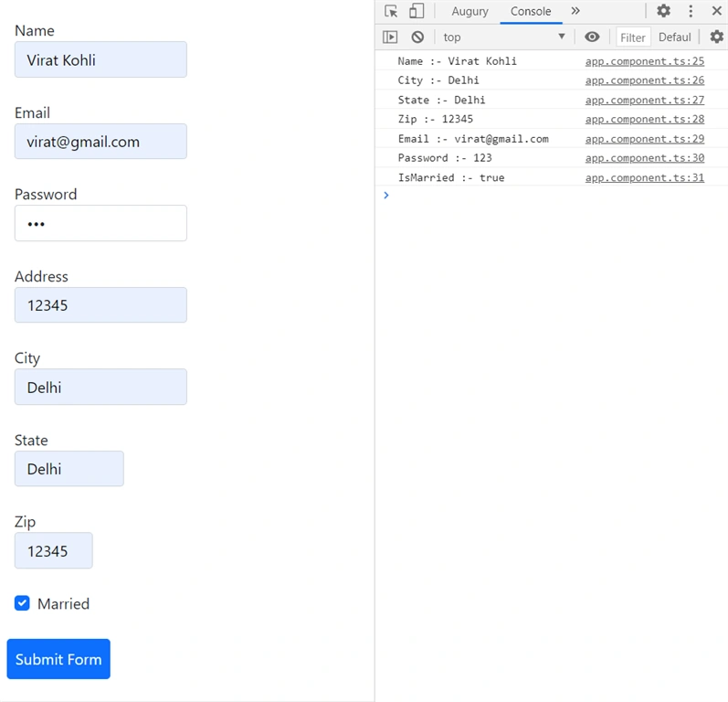Image resolution: width=728 pixels, height=702 pixels.
Task: Switch to the Augury tab
Action: click(470, 12)
